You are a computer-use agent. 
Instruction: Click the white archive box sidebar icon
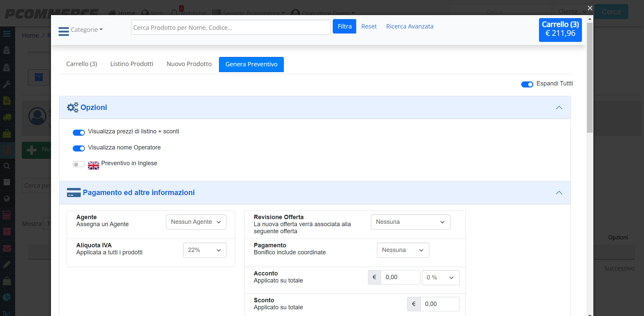pyautogui.click(x=7, y=182)
